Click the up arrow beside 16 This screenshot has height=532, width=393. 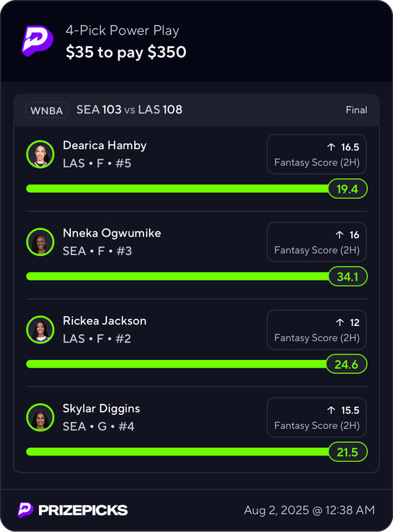(x=339, y=235)
